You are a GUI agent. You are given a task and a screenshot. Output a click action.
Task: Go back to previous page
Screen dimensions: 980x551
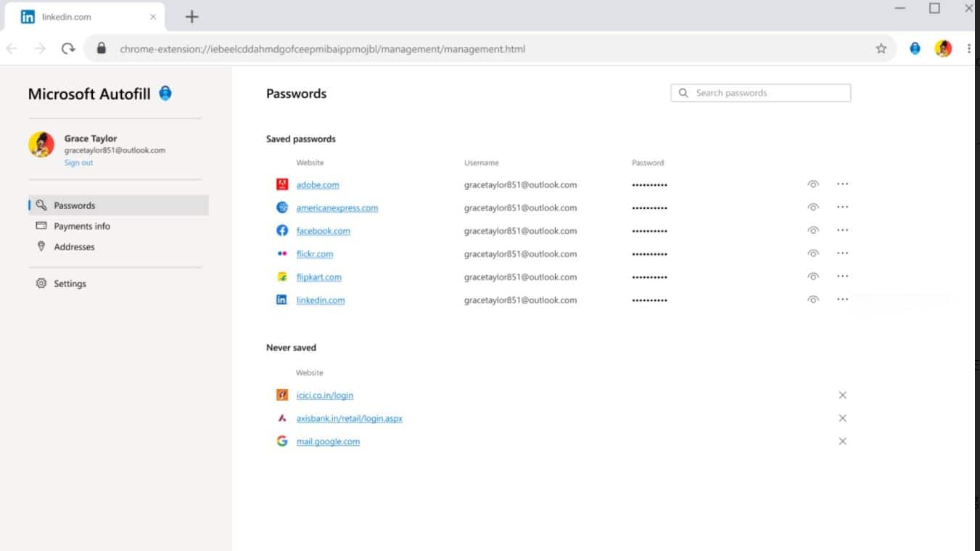pos(12,49)
